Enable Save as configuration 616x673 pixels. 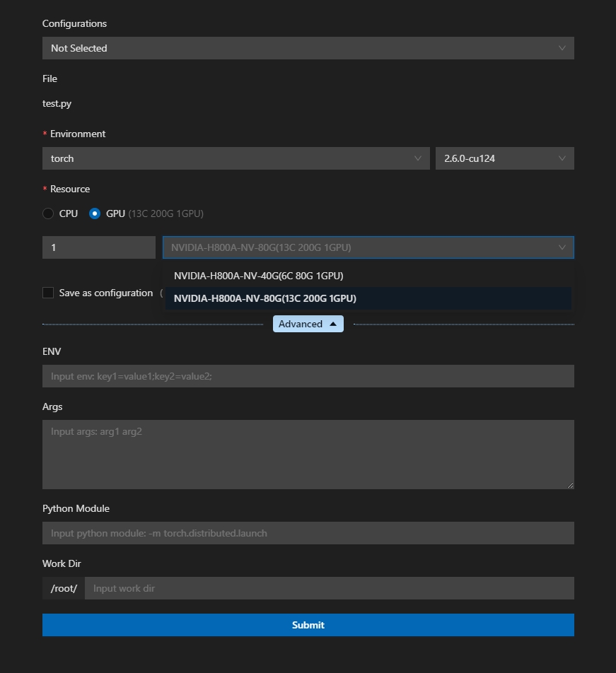coord(48,293)
